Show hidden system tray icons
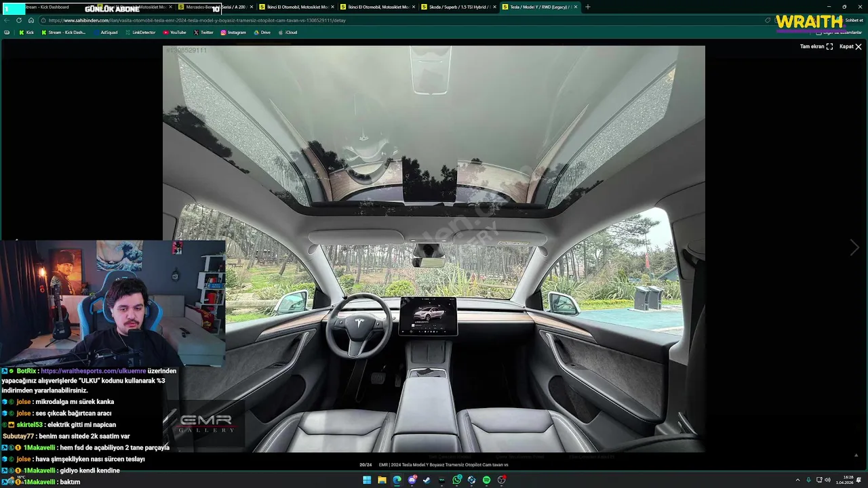This screenshot has width=868, height=488. click(797, 480)
